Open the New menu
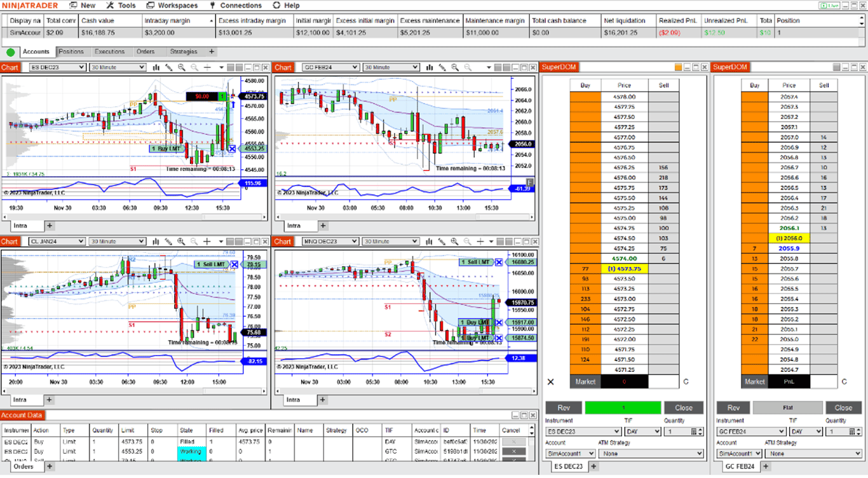Screen dimensions: 868x478 82,5
